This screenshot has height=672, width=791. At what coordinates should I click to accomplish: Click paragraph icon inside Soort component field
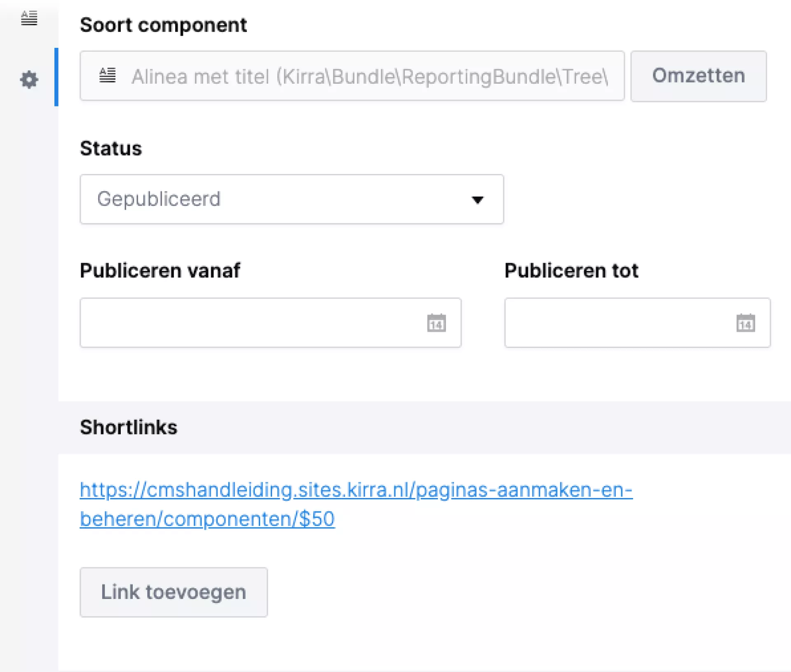pos(108,75)
